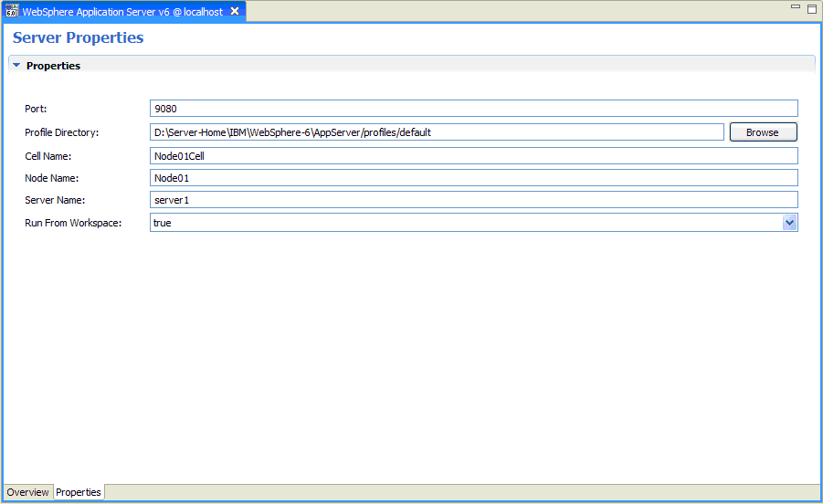Image resolution: width=823 pixels, height=504 pixels.
Task: Switch to the Overview tab
Action: pyautogui.click(x=27, y=492)
